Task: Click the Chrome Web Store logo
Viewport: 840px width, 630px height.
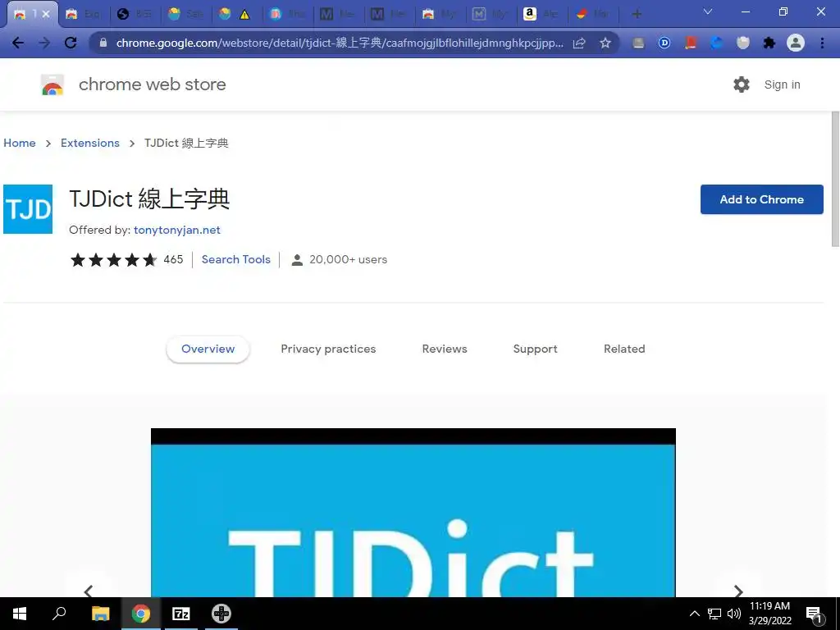Action: pyautogui.click(x=52, y=84)
